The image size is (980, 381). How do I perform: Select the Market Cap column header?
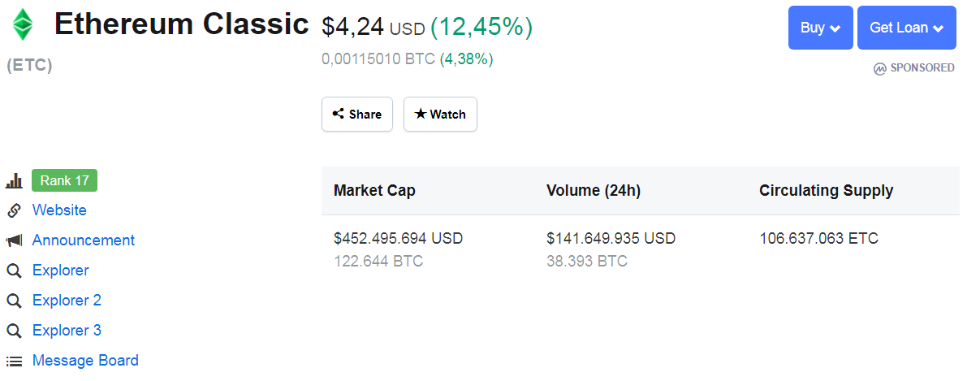point(374,191)
